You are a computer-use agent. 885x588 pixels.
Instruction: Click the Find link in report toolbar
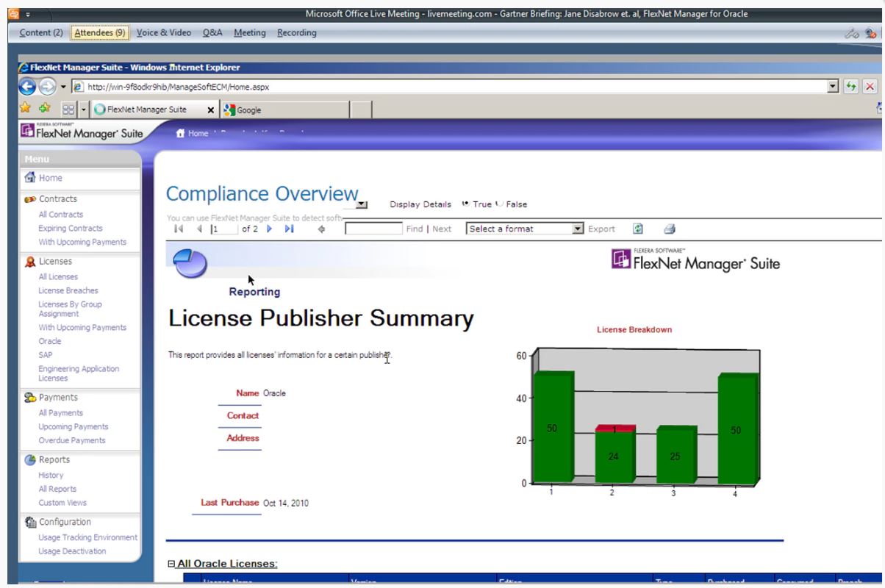point(415,229)
